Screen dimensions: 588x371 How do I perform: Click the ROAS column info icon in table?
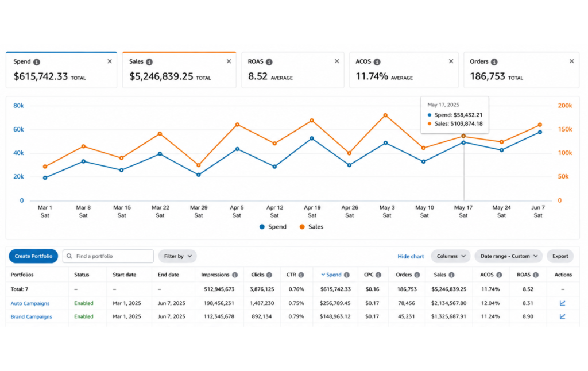536,275
